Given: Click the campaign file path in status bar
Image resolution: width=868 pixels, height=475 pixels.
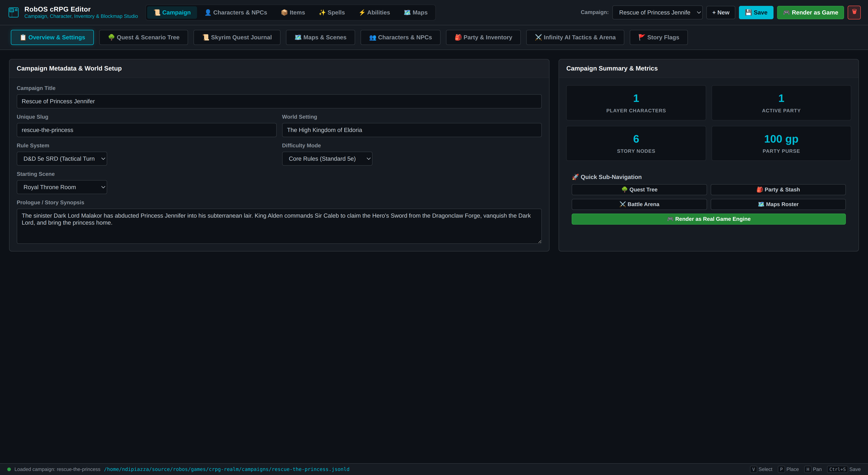Looking at the screenshot, I should click(227, 469).
